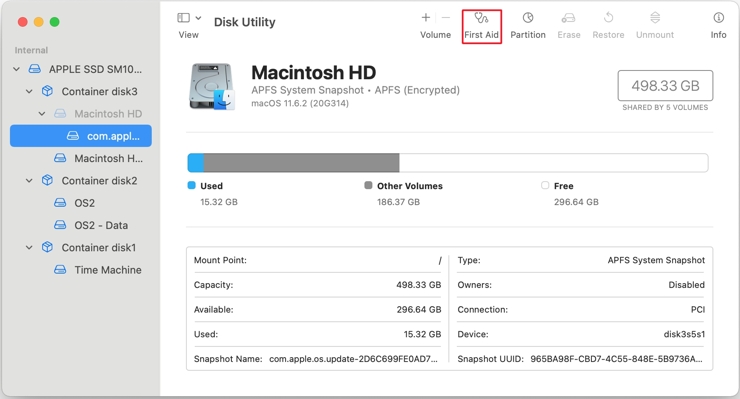Click the blue Used legend swatch

coord(192,185)
